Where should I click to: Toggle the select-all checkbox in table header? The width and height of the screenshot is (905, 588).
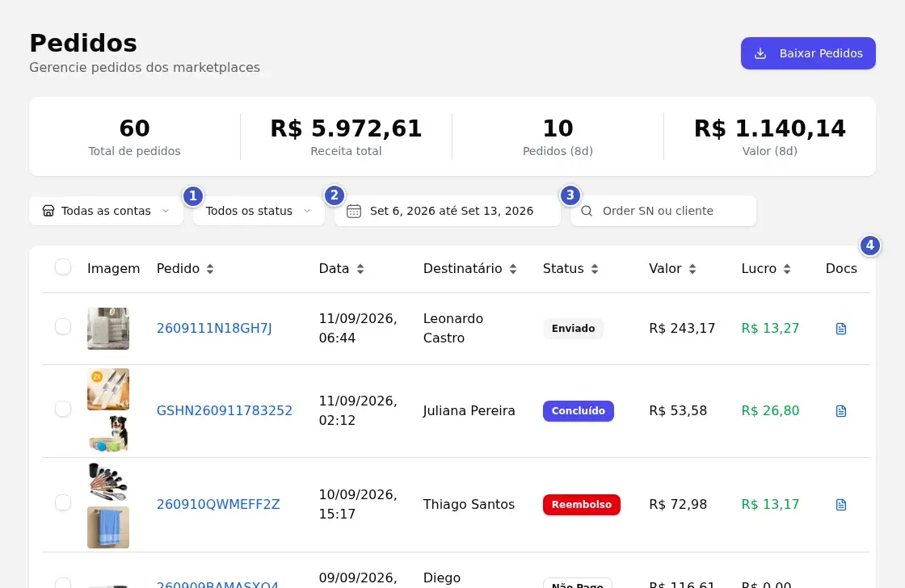point(63,267)
